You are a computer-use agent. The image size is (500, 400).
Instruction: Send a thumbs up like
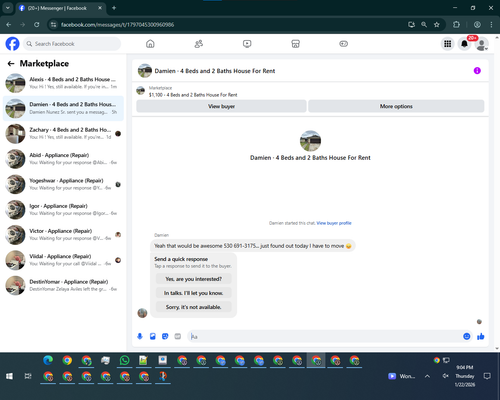pyautogui.click(x=481, y=336)
